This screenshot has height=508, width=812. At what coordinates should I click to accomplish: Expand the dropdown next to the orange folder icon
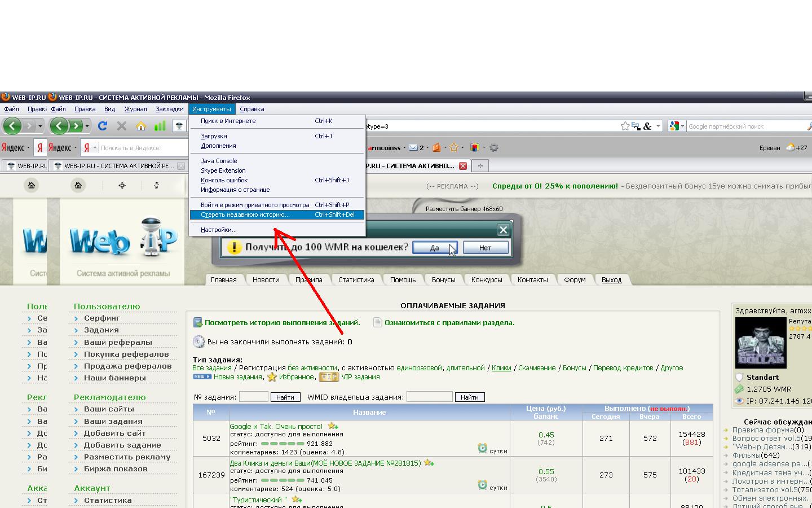[x=445, y=148]
